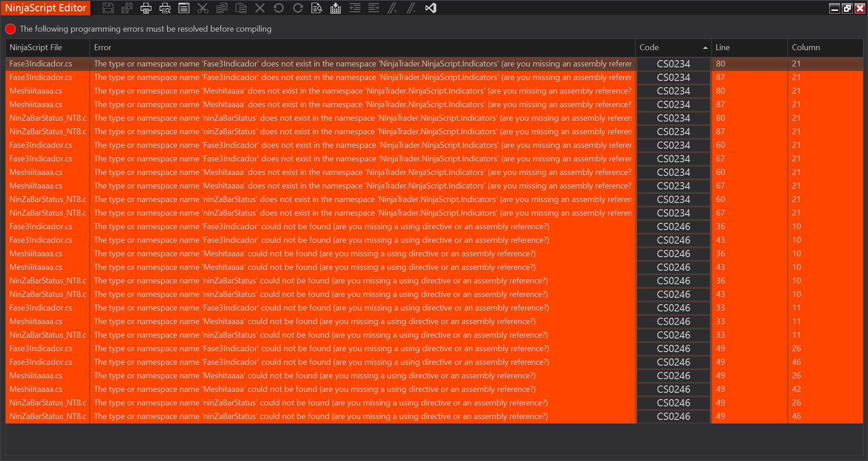This screenshot has height=461, width=868.
Task: Comment out selected lines
Action: (x=393, y=8)
